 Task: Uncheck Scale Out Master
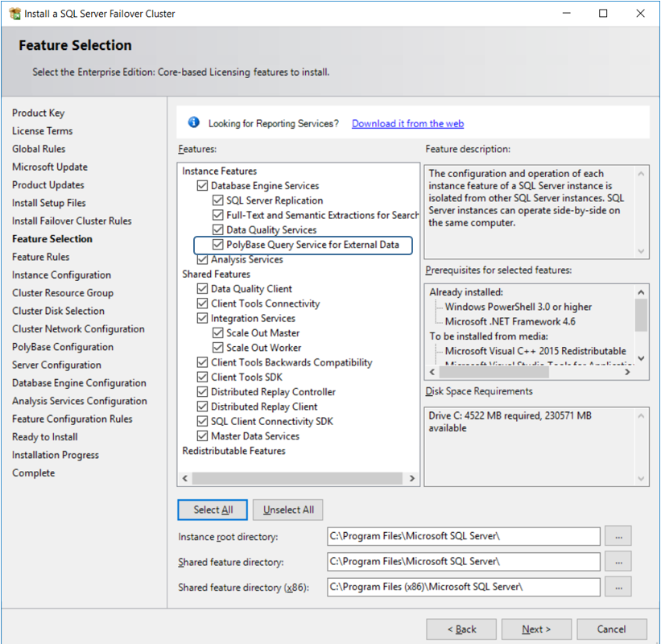click(217, 333)
